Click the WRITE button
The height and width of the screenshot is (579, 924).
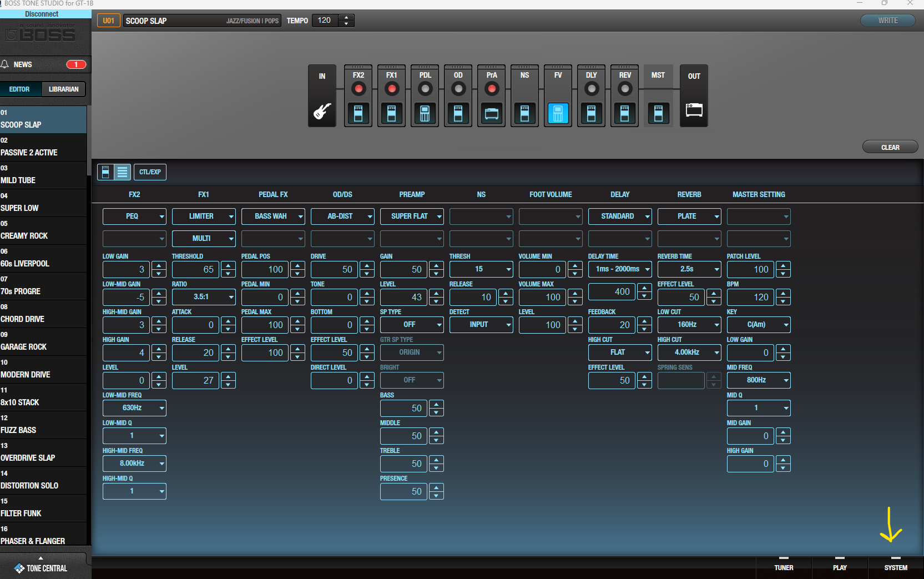click(888, 21)
